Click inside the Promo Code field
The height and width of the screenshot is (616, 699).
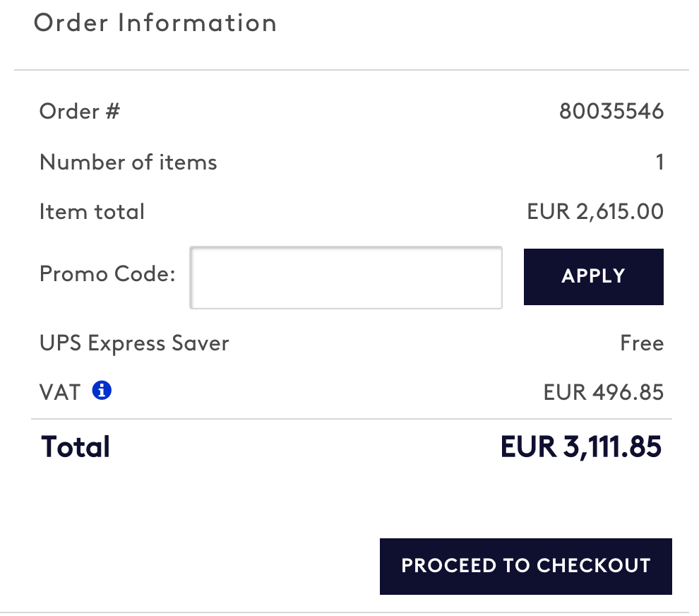coord(346,277)
